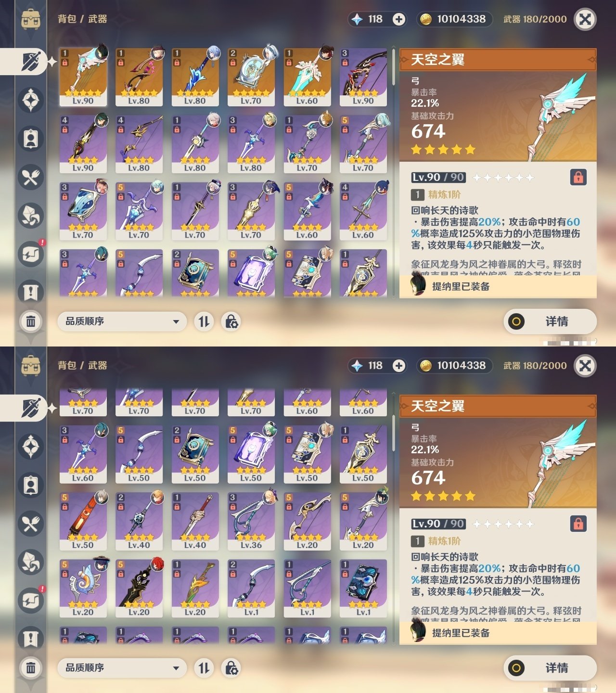Expand the 品质顺序 sort dropdown in lower panel

(x=122, y=668)
